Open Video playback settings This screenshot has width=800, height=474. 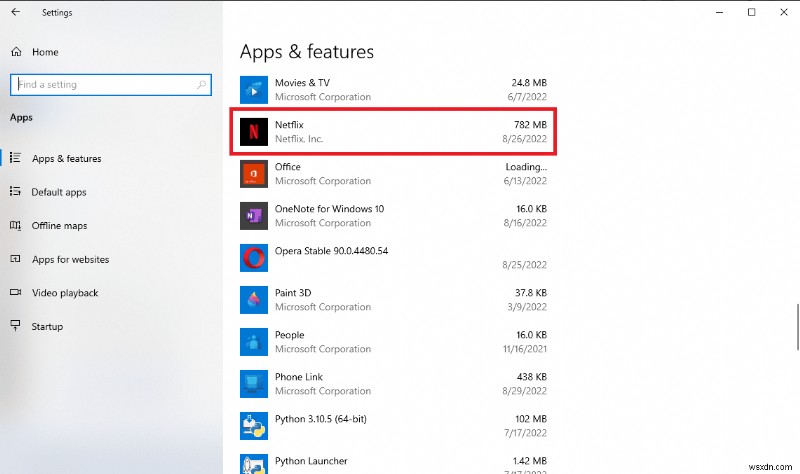(x=65, y=293)
